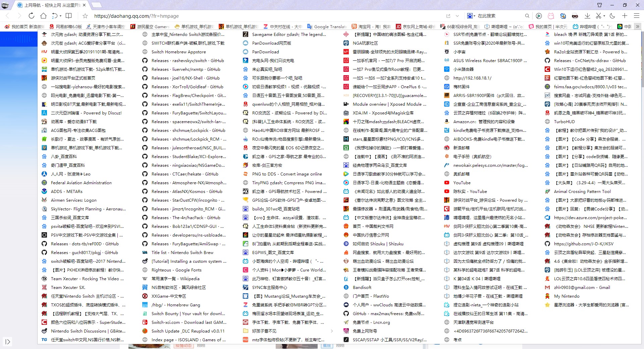
Task: Open 我的首页 新浪微博 bookmark bar item
Action: pos(24,27)
